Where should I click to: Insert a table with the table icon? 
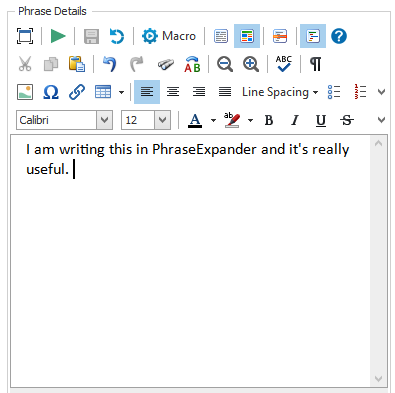coord(103,92)
